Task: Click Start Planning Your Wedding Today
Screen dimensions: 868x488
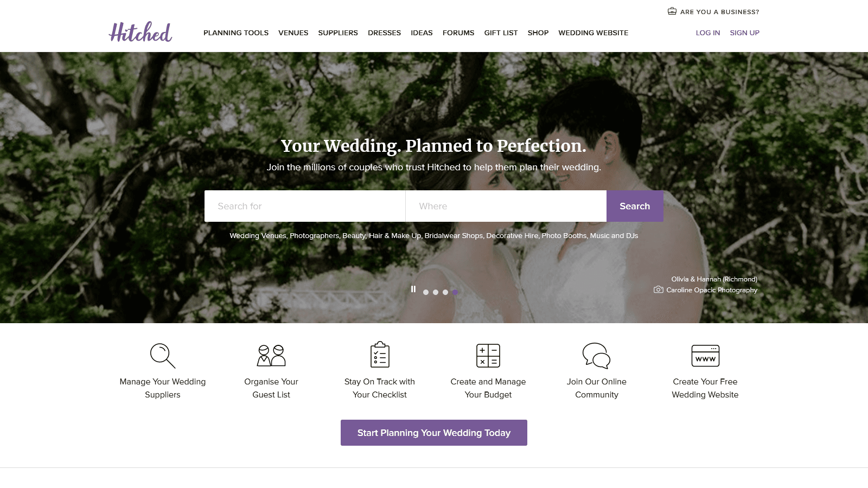Action: (x=434, y=433)
